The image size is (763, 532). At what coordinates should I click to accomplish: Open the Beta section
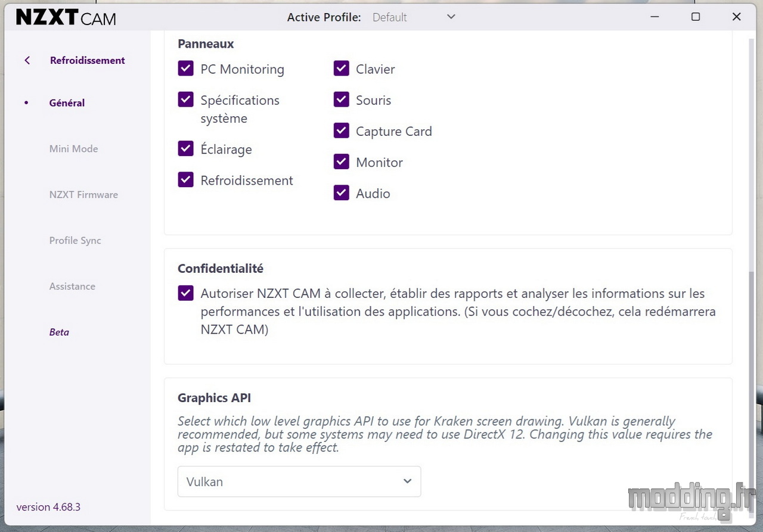point(59,332)
